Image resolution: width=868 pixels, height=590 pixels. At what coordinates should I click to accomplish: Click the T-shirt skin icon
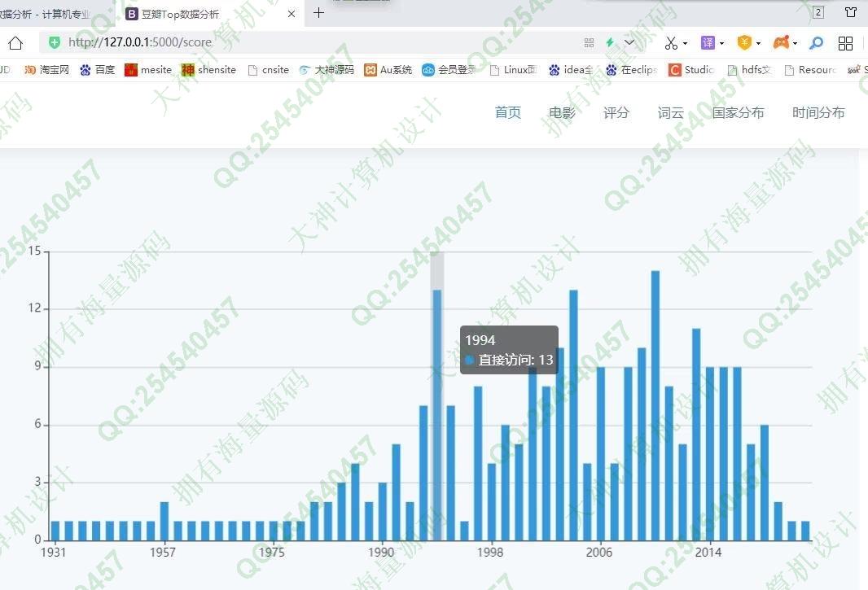point(851,12)
